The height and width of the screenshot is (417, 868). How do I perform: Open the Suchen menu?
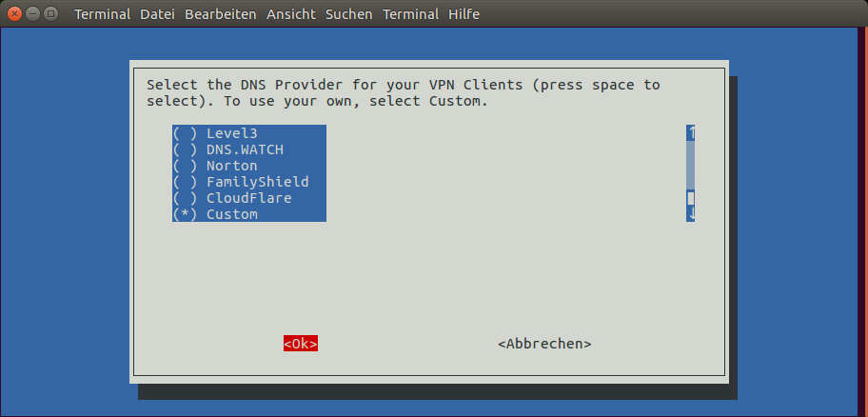point(348,14)
